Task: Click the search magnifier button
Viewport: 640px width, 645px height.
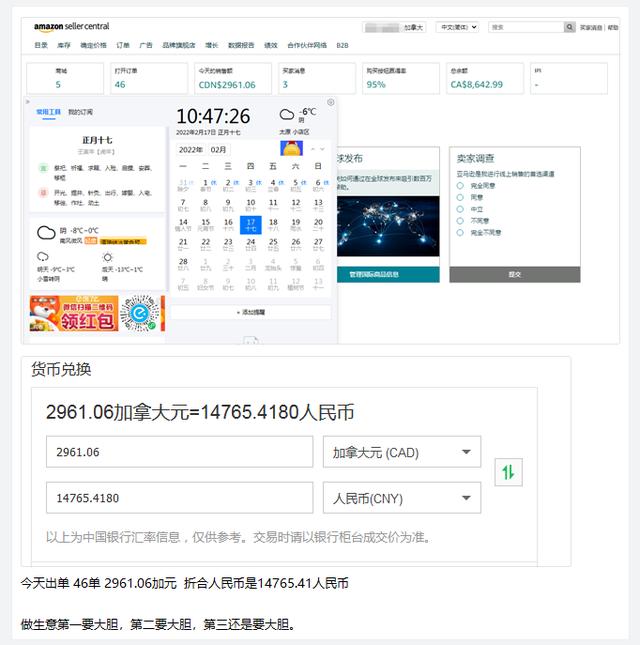Action: click(569, 27)
